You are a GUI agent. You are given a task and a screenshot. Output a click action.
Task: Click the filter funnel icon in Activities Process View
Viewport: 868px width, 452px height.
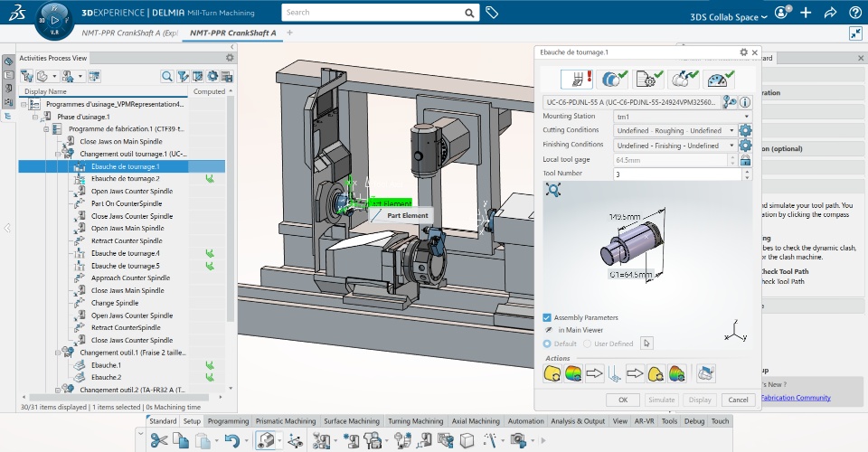pyautogui.click(x=182, y=76)
